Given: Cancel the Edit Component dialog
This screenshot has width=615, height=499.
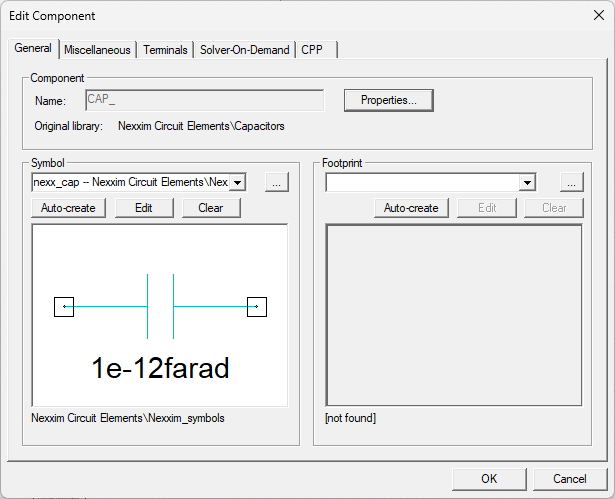Looking at the screenshot, I should click(570, 479).
